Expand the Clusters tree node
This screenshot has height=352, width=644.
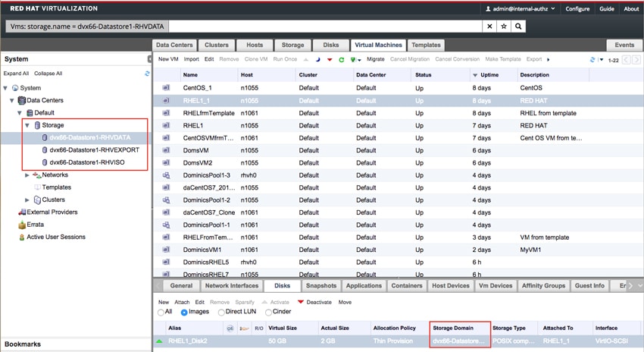(x=27, y=200)
